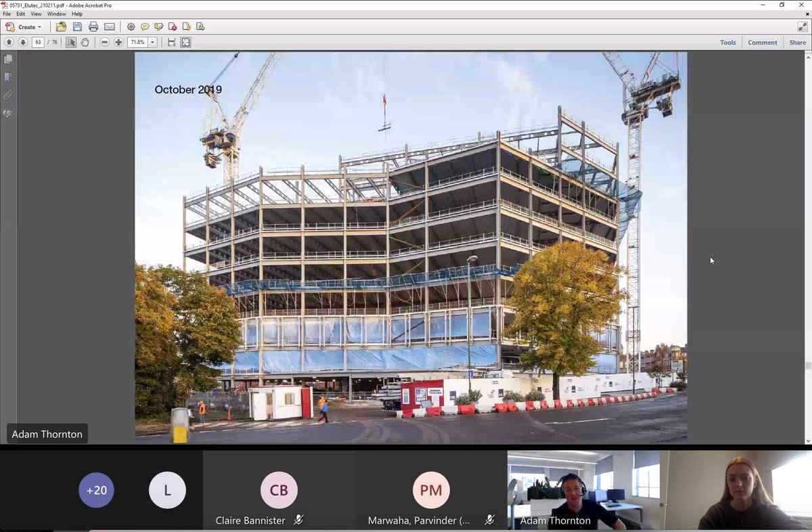Activate the Hand pan tool
Screen dimensions: 812x532
(85, 42)
